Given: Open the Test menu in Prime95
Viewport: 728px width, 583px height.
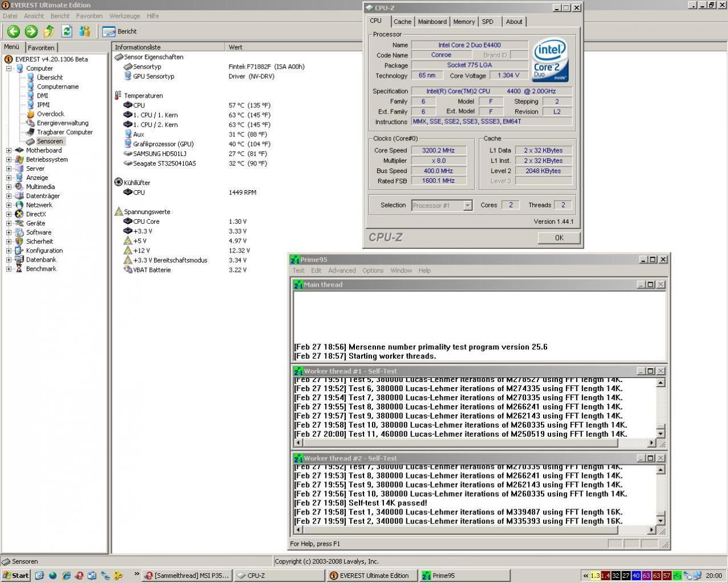Looking at the screenshot, I should (x=298, y=271).
